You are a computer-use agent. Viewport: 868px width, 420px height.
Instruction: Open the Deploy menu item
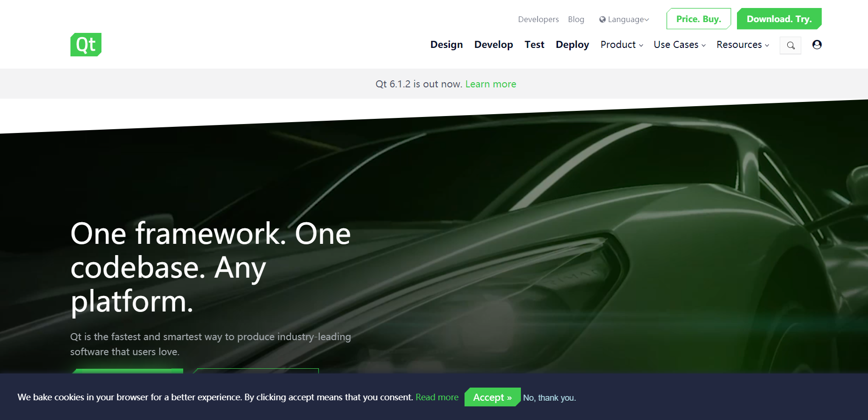point(572,45)
